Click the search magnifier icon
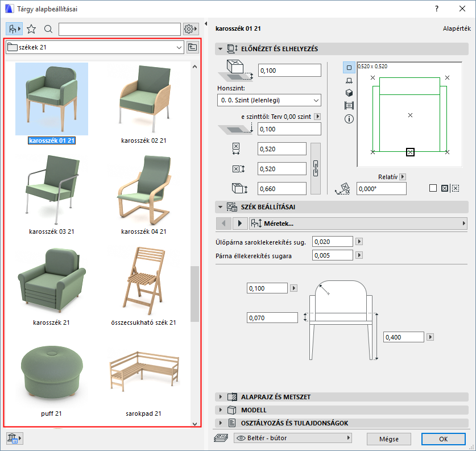The image size is (476, 451). (48, 29)
